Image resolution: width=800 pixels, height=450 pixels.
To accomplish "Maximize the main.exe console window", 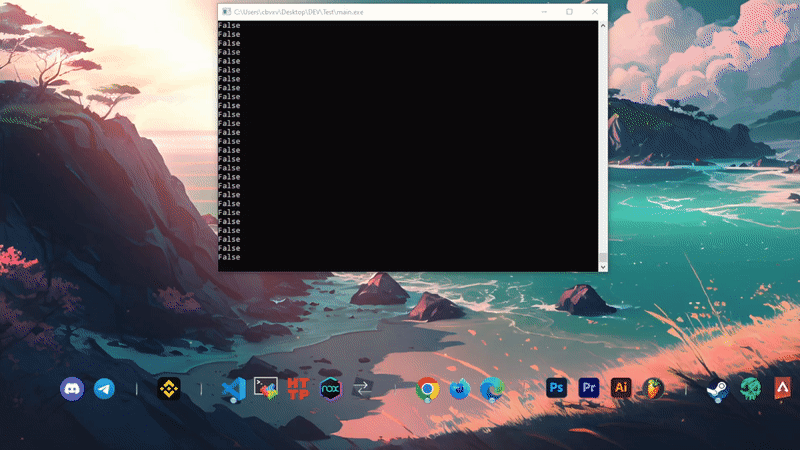I will pos(569,12).
